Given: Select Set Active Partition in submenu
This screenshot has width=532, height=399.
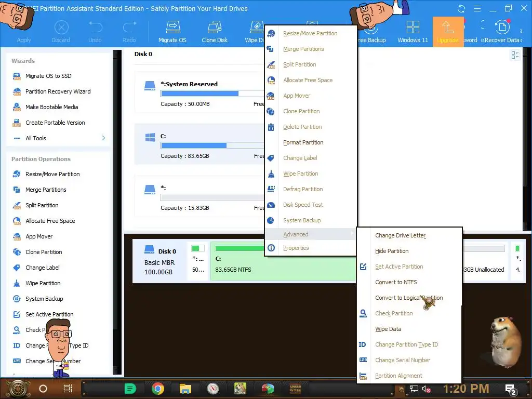Looking at the screenshot, I should (x=409, y=267).
